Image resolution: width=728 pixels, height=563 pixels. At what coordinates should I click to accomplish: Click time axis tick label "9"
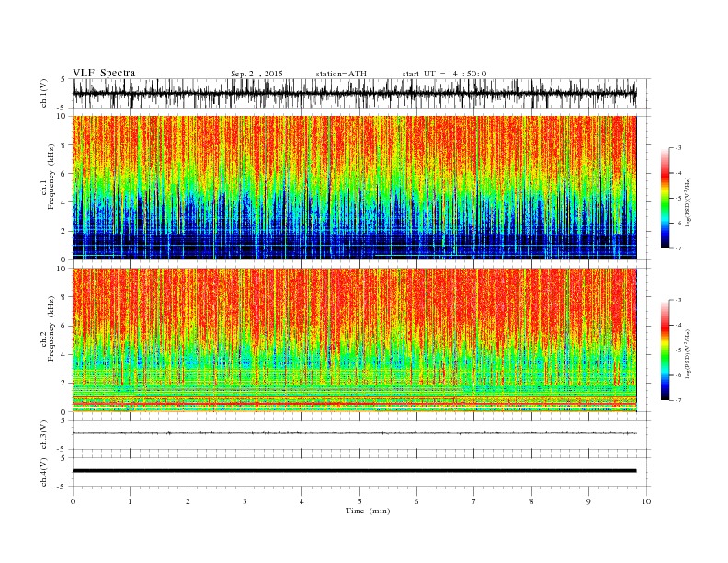coord(588,501)
